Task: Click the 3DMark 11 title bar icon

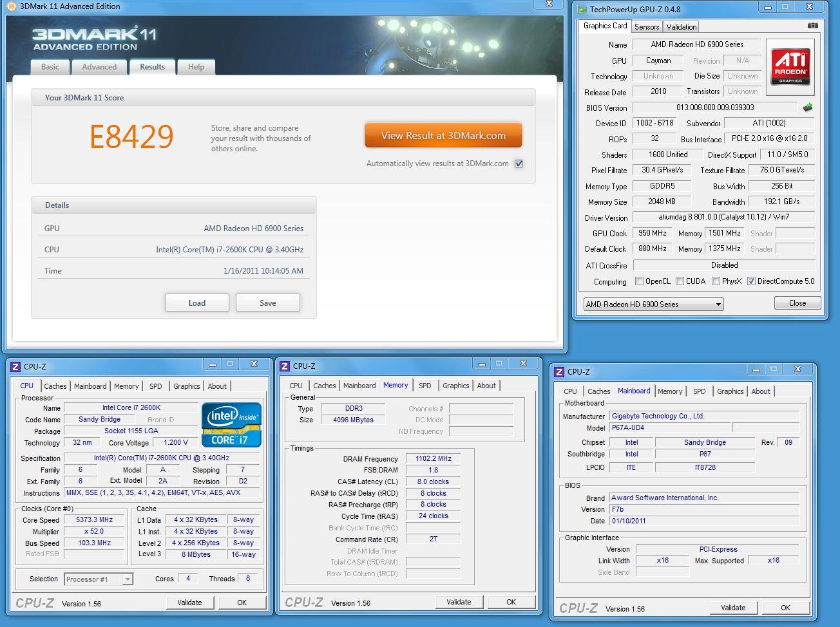Action: tap(12, 6)
